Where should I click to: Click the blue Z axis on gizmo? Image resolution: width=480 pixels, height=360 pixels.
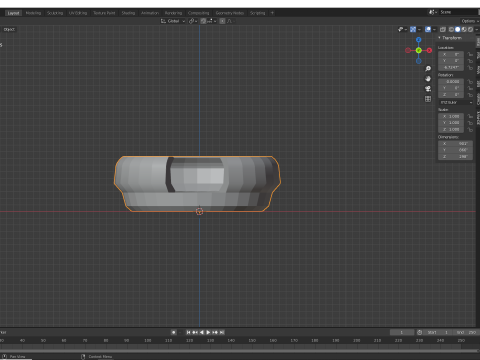point(419,40)
